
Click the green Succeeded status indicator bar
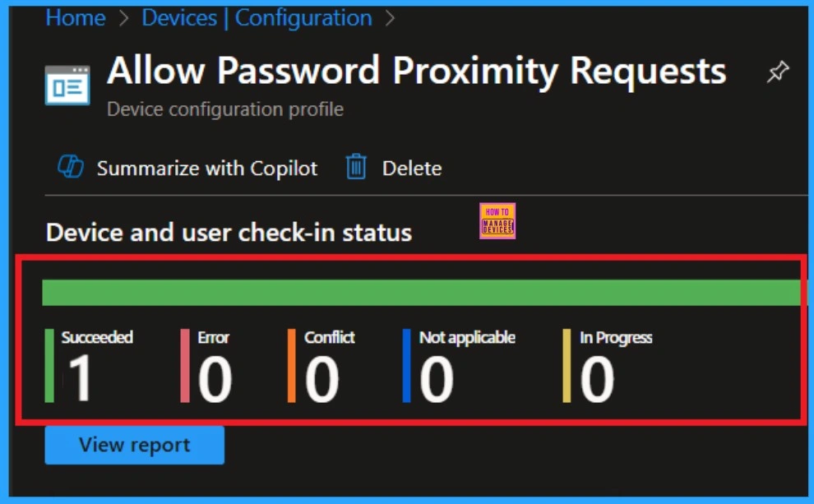49,366
